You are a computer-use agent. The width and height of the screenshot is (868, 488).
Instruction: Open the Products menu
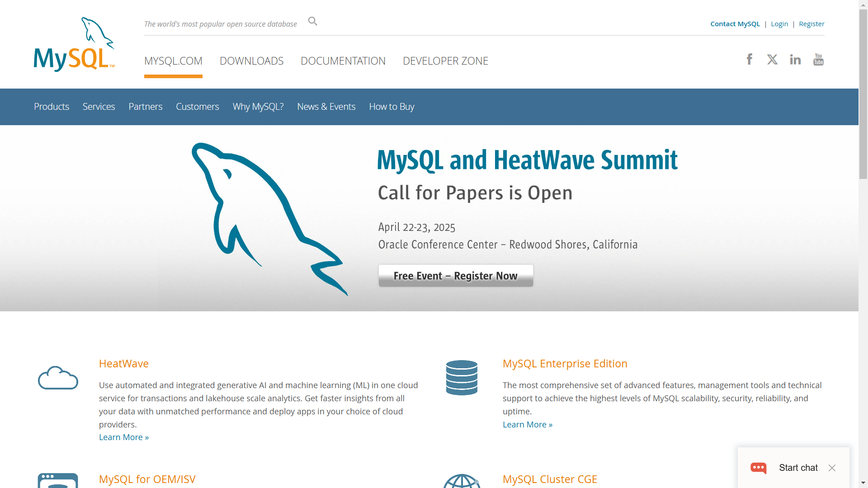[52, 107]
